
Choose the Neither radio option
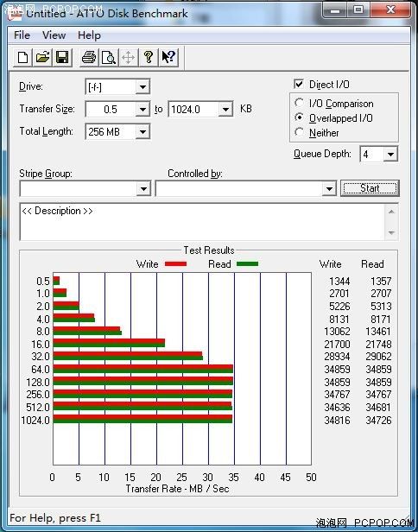click(x=299, y=132)
